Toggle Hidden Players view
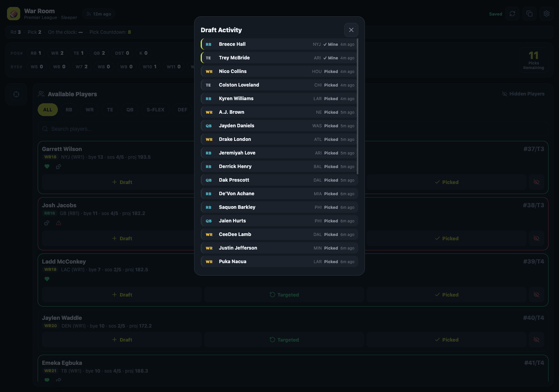The width and height of the screenshot is (559, 392). point(523,94)
